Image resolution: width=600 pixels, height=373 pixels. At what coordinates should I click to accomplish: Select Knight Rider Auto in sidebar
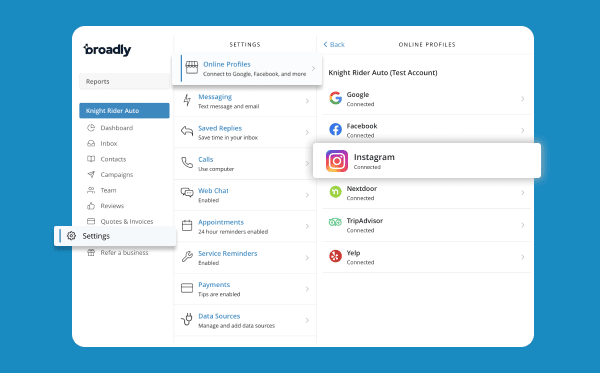point(124,111)
